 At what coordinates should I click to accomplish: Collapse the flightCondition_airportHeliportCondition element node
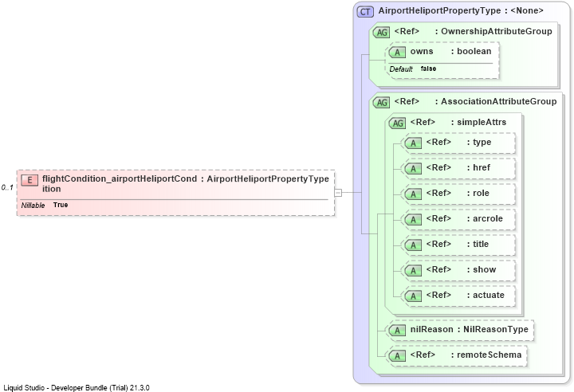point(338,193)
